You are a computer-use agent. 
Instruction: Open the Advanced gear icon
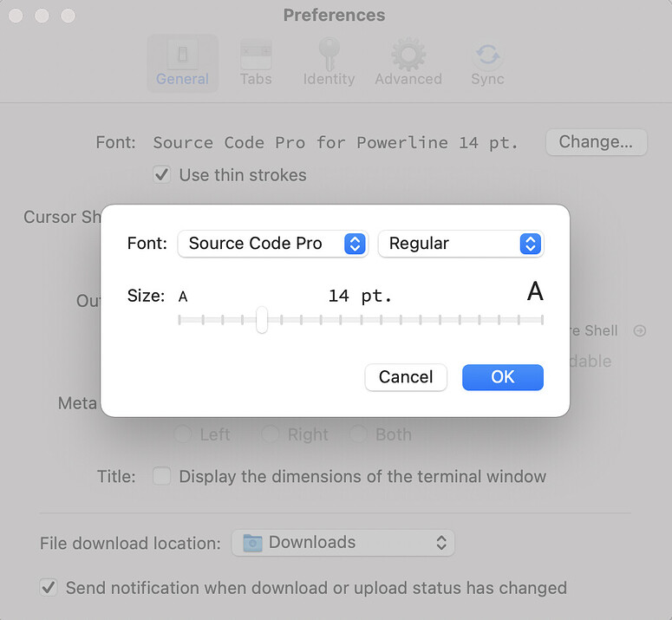(408, 55)
